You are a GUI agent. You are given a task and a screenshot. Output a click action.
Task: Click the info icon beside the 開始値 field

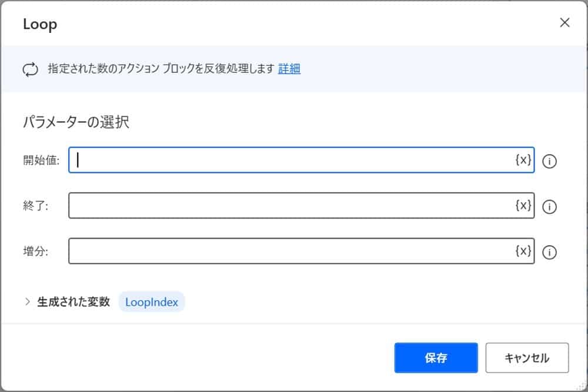[549, 161]
